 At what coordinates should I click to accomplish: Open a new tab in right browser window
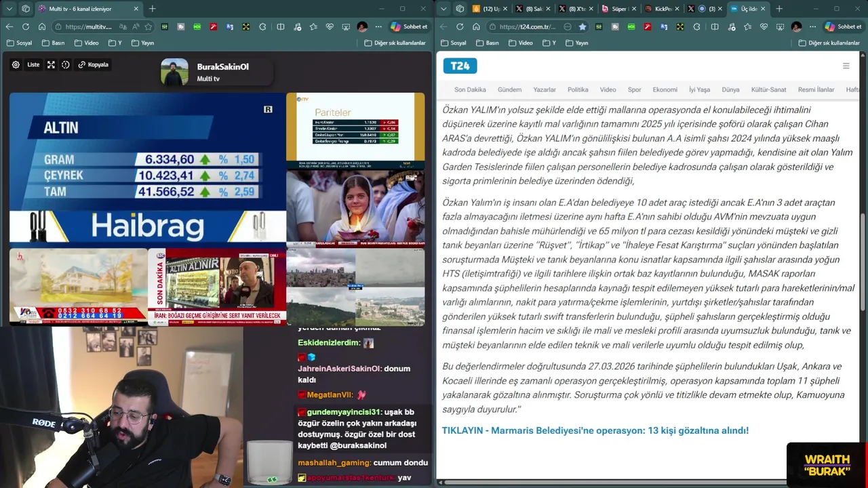point(778,9)
